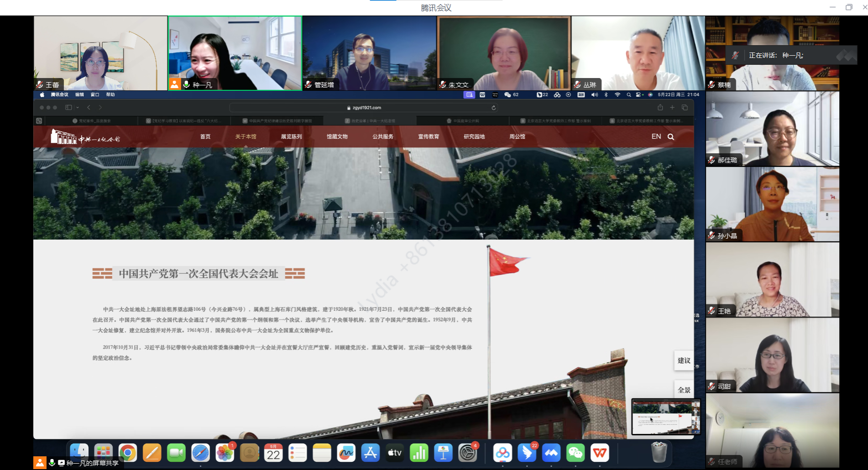Click the site search magnifier icon
This screenshot has height=470, width=868.
(671, 137)
